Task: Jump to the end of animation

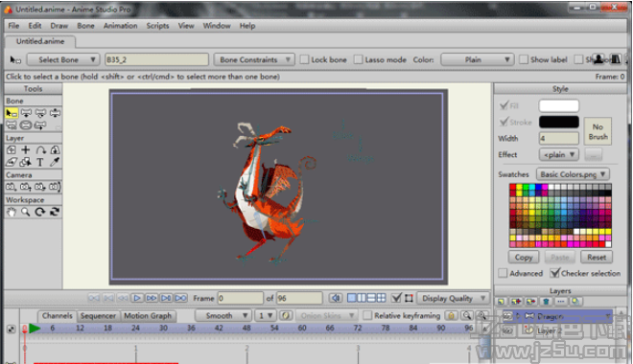Action: (181, 298)
